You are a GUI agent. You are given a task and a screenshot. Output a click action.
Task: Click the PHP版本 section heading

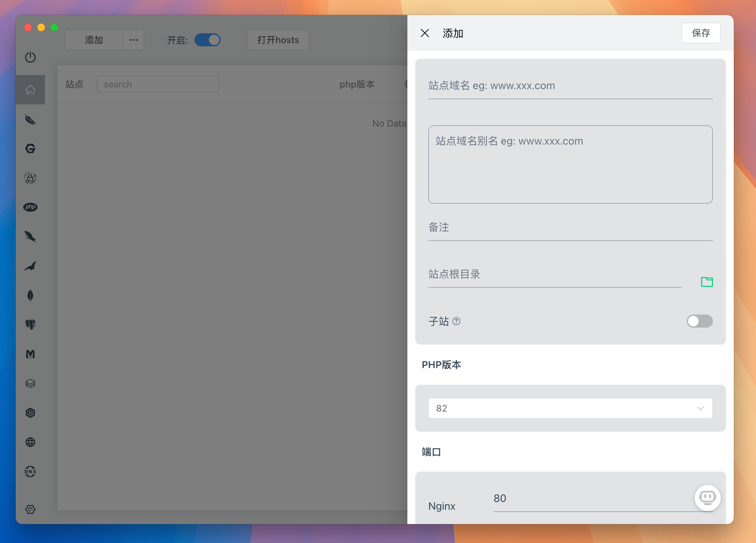click(x=441, y=365)
